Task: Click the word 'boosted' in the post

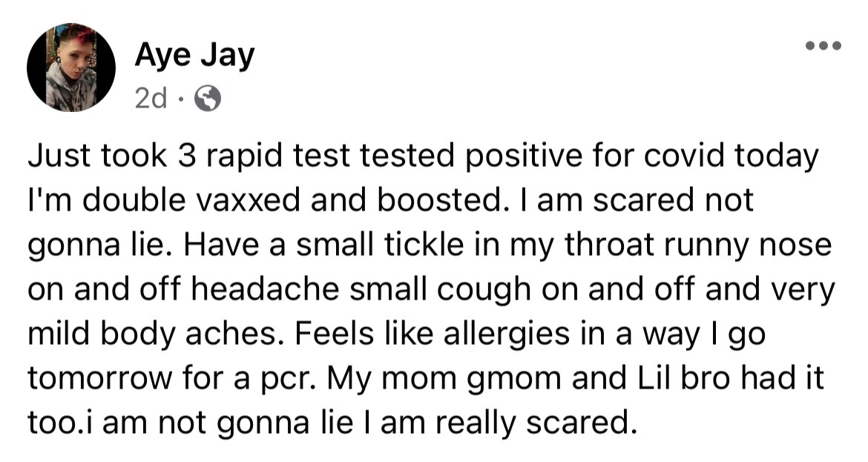Action: [x=438, y=199]
